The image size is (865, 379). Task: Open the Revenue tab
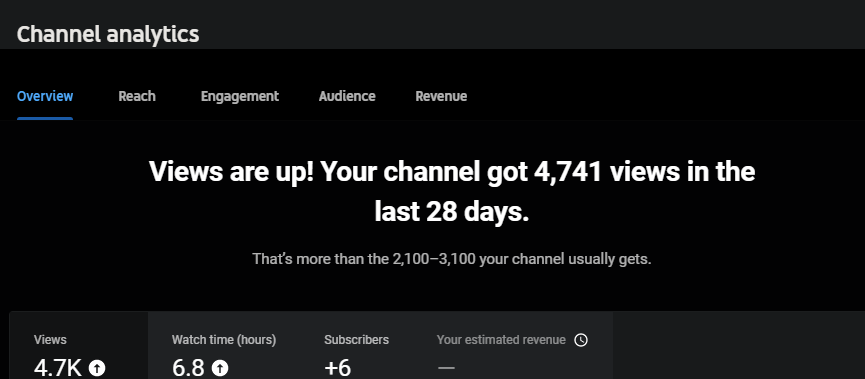coord(441,97)
